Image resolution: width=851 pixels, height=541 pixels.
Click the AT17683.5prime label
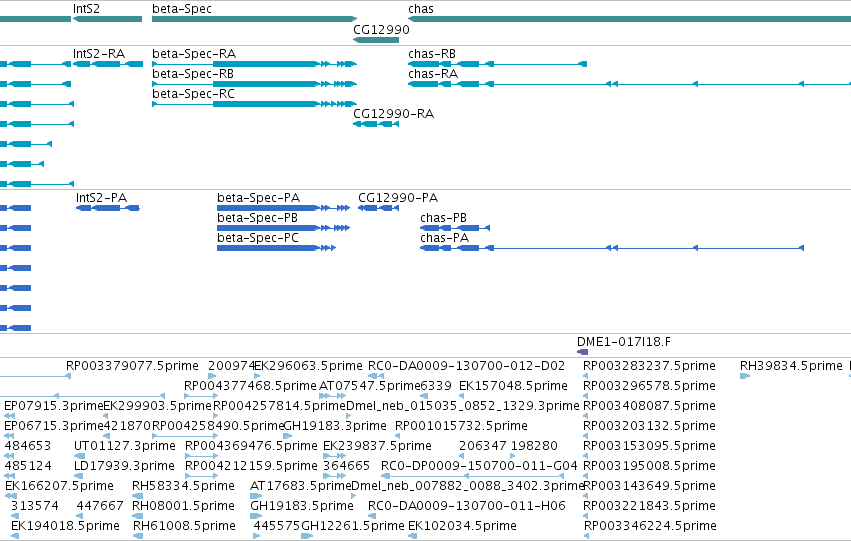[301, 486]
